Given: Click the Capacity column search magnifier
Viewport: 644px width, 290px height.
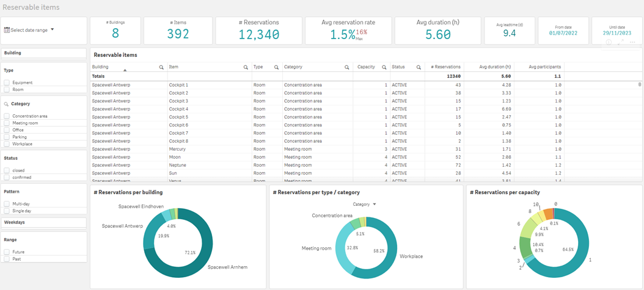Looking at the screenshot, I should [384, 67].
